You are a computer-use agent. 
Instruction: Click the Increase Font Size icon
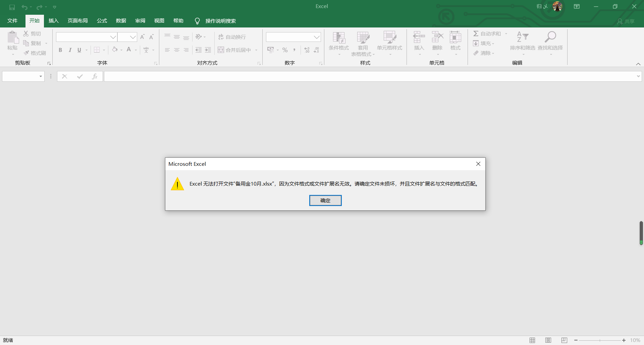(143, 37)
